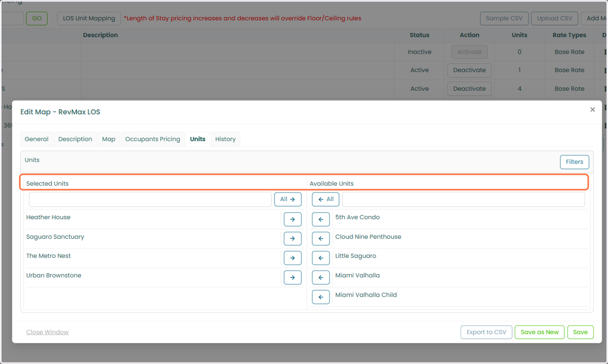Viewport: 608px width, 364px height.
Task: Select Miami Valhalla Child via left arrow
Action: click(321, 297)
